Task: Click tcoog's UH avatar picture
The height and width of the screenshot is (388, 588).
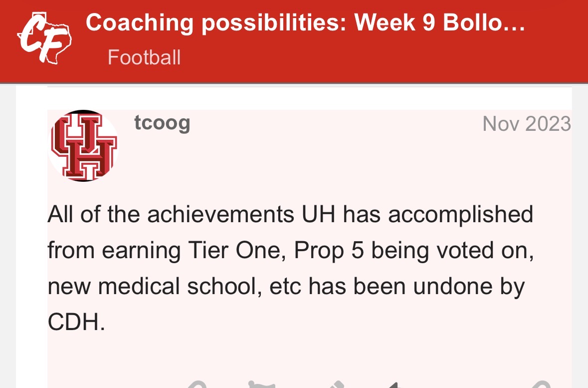Action: point(83,146)
